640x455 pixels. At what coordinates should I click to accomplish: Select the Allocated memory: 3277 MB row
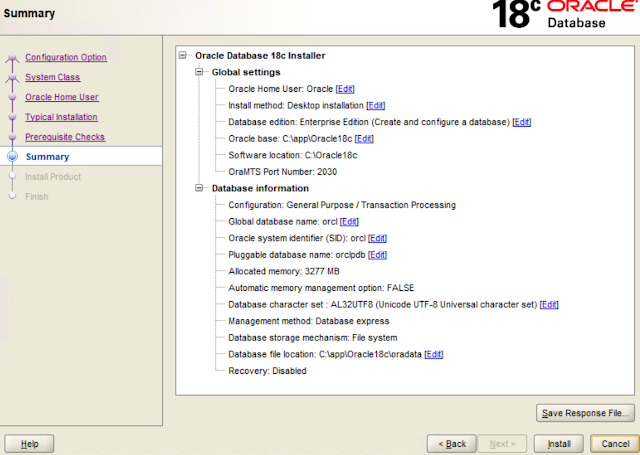coord(284,271)
